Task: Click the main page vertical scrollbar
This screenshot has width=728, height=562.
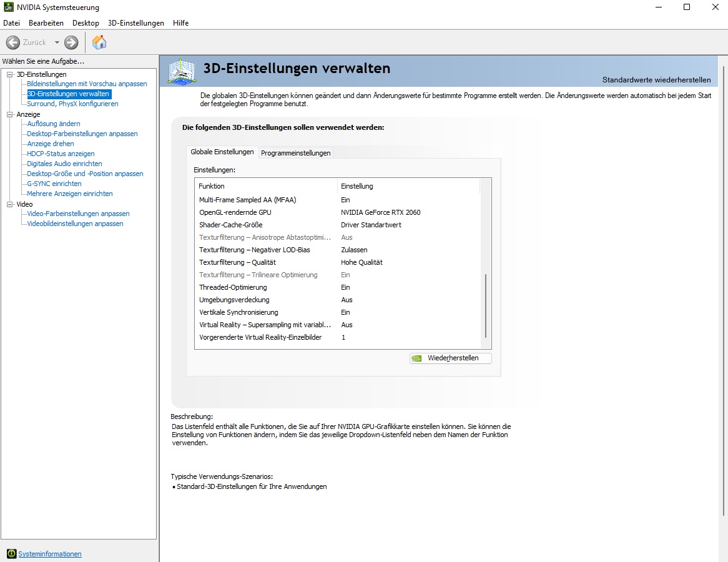Action: (724, 290)
